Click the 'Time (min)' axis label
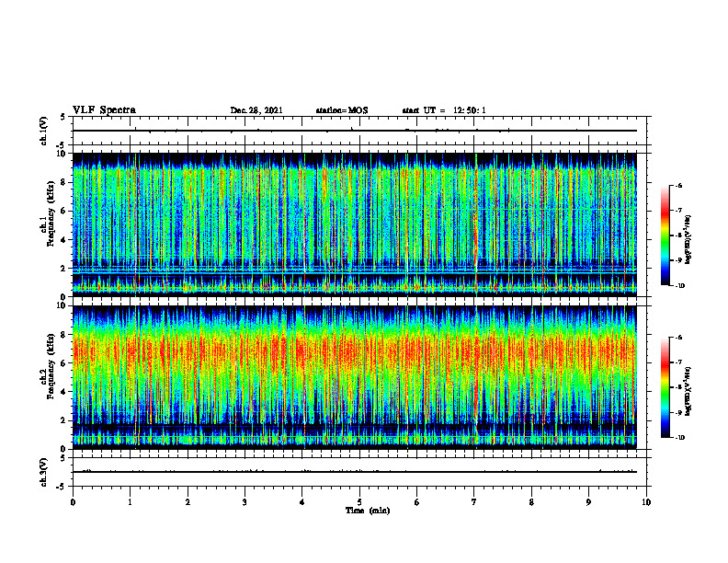The width and height of the screenshot is (728, 563). pos(368,511)
